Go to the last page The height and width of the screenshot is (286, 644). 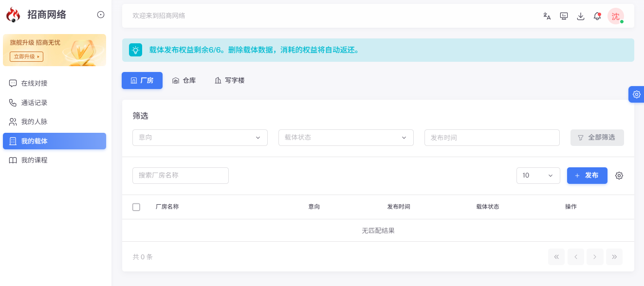(614, 257)
